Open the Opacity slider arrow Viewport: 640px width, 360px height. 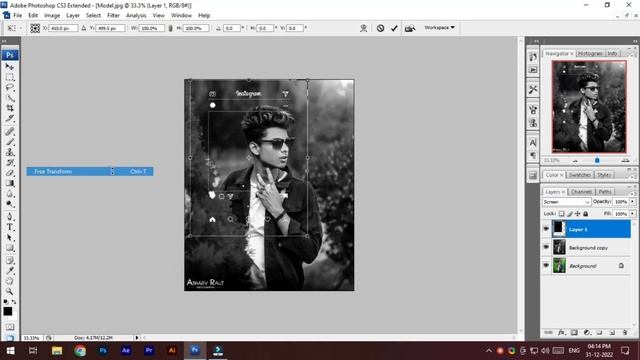point(633,202)
